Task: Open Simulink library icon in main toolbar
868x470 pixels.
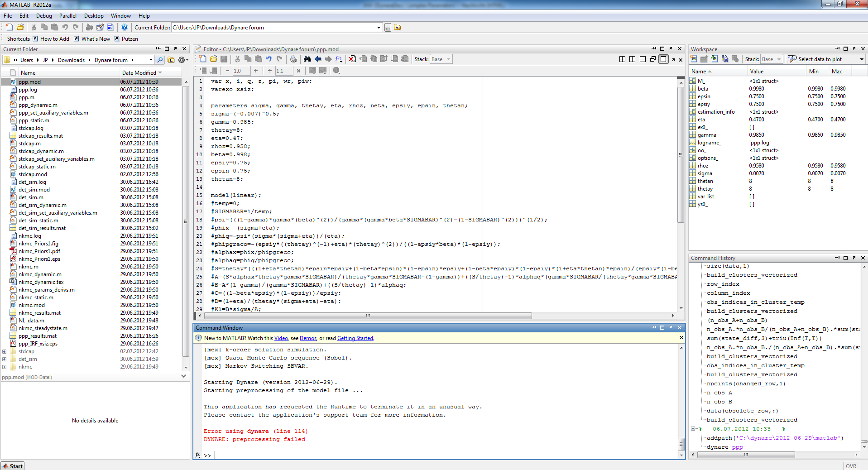Action: click(89, 27)
